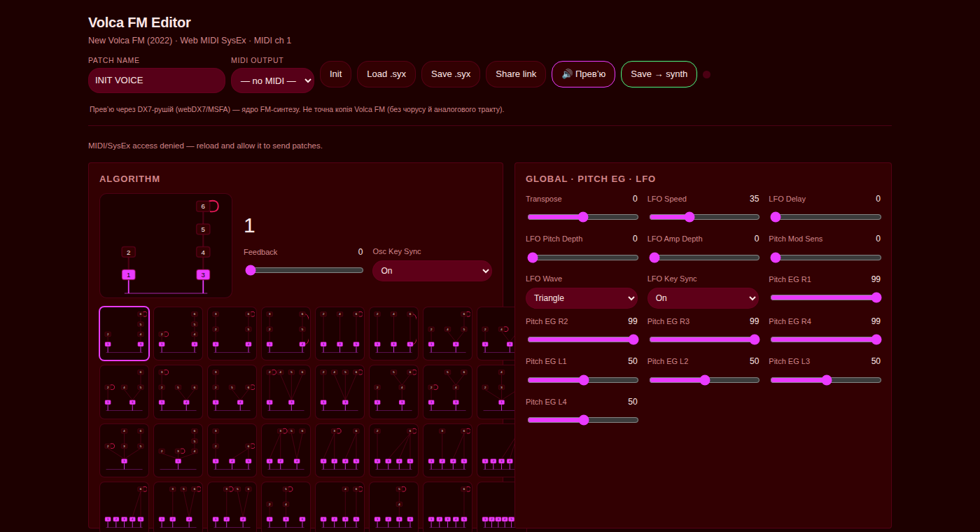Select the algorithm 7 thumbnail
The height and width of the screenshot is (532, 980).
click(447, 333)
